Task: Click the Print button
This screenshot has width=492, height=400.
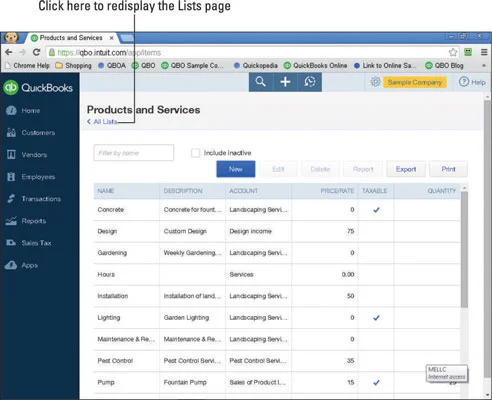Action: 448,169
